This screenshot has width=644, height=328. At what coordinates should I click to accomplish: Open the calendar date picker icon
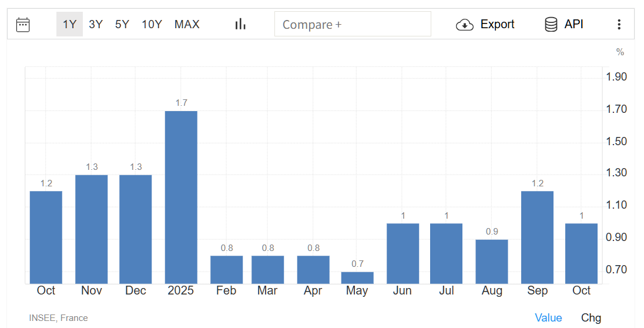(23, 24)
